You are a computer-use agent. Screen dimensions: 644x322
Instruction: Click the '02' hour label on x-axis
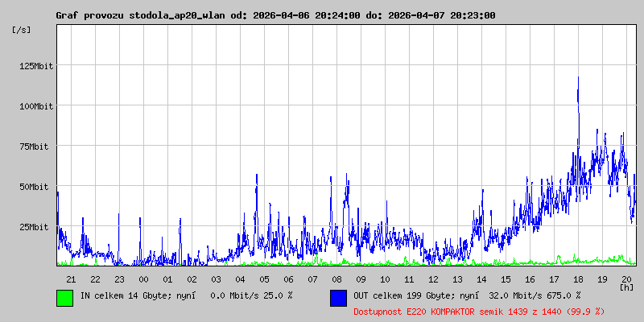pos(192,279)
